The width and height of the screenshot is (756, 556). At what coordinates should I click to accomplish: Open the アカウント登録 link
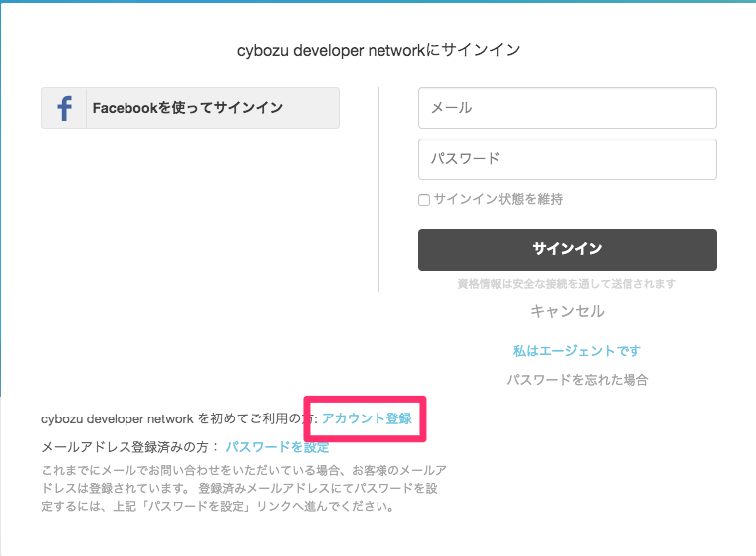(367, 418)
